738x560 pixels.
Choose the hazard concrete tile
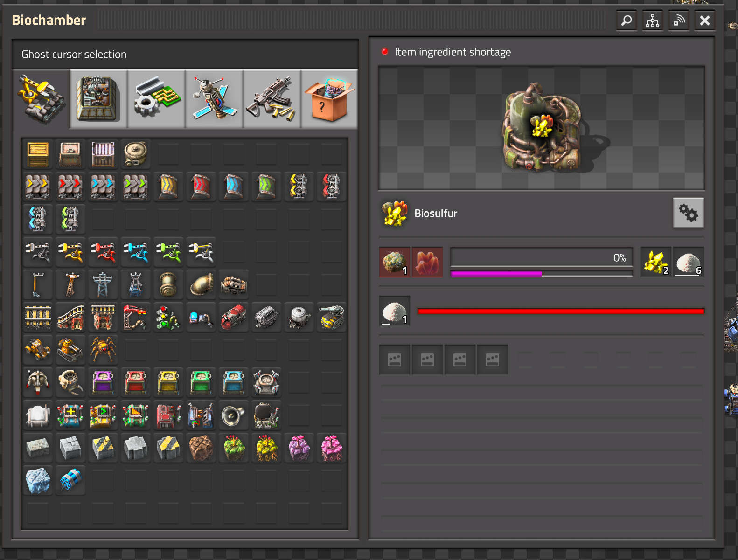(103, 448)
